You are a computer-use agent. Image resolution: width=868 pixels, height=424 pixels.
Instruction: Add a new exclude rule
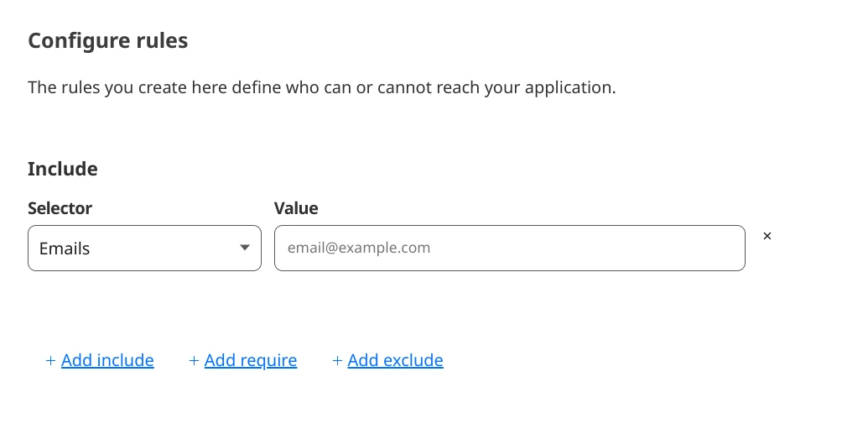[x=395, y=361]
